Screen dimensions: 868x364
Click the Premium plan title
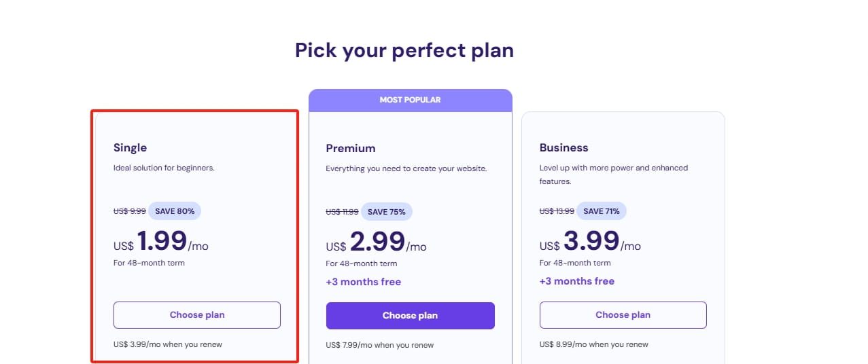(350, 148)
